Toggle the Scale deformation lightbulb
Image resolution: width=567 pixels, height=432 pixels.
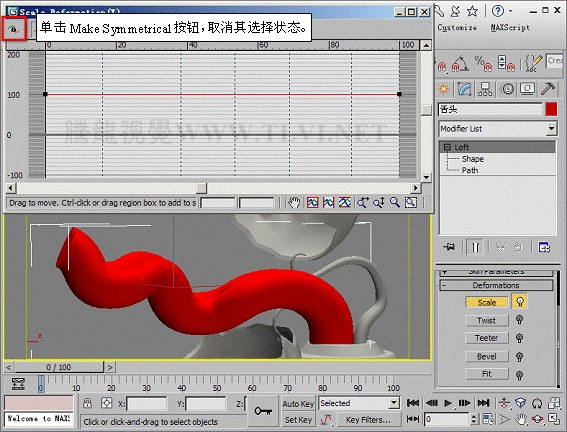click(520, 301)
